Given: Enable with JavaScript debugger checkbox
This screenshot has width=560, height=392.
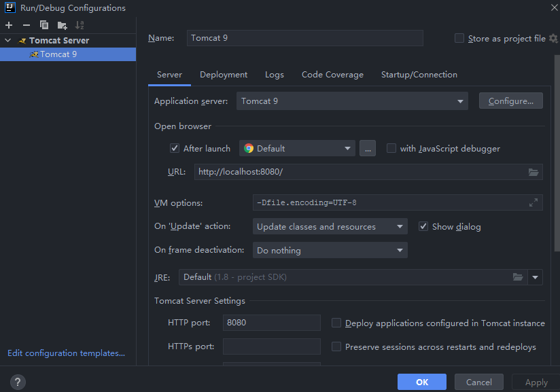Looking at the screenshot, I should [x=391, y=148].
